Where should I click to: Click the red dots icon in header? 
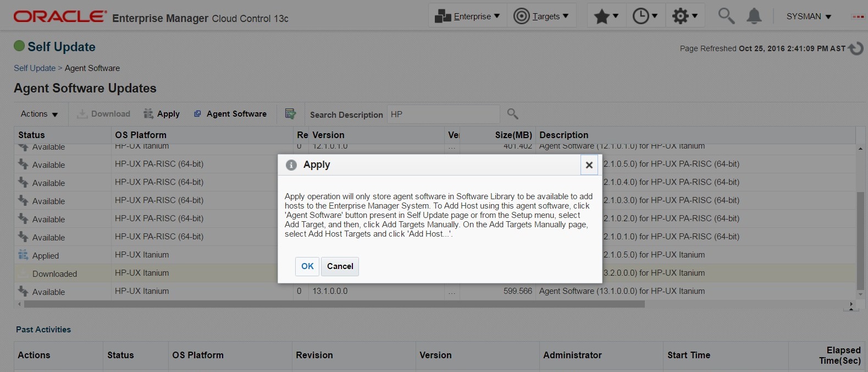pyautogui.click(x=858, y=17)
